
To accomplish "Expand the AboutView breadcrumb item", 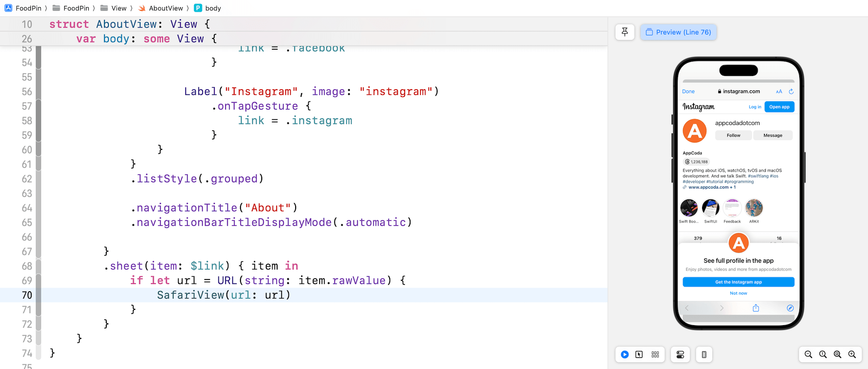I will 165,8.
